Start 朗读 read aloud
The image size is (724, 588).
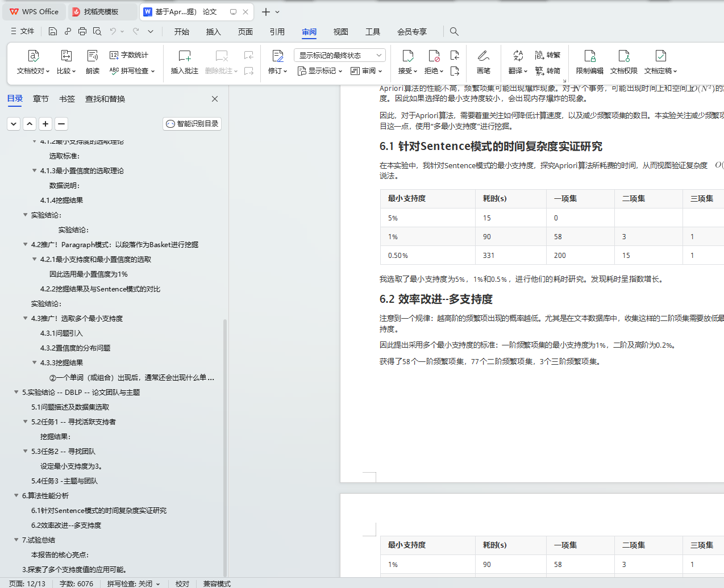93,62
